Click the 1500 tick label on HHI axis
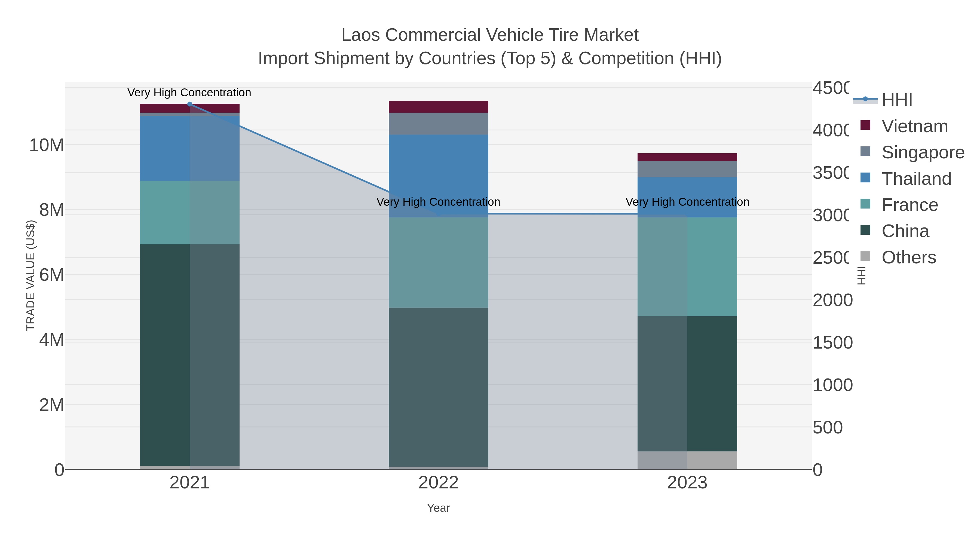 (833, 343)
